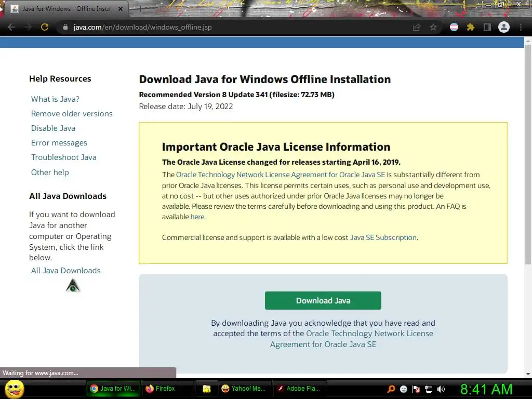Click the grey smiley face tray icon
532x399 pixels.
click(403, 389)
